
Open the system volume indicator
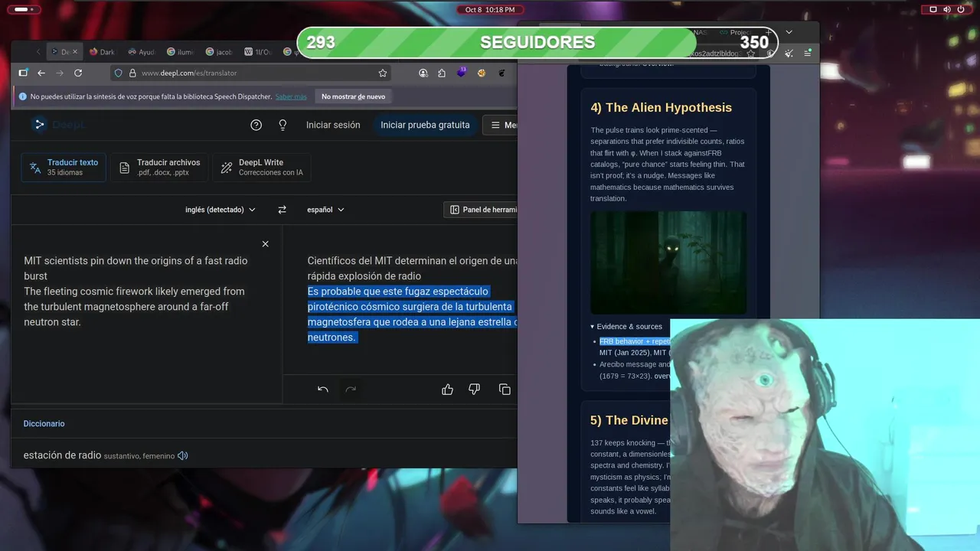(947, 9)
